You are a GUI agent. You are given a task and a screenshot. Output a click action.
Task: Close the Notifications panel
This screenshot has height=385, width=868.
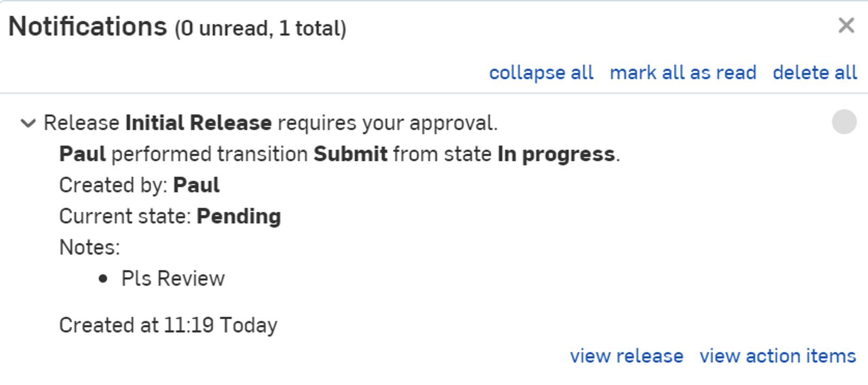846,26
